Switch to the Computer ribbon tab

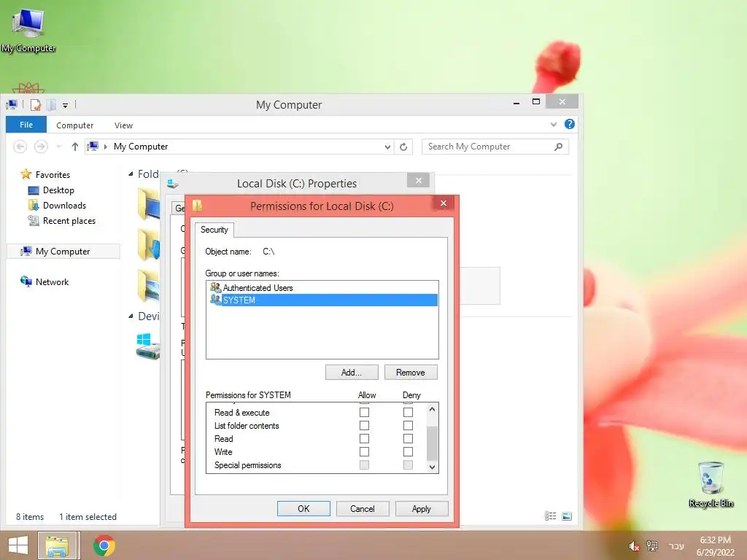(x=75, y=125)
